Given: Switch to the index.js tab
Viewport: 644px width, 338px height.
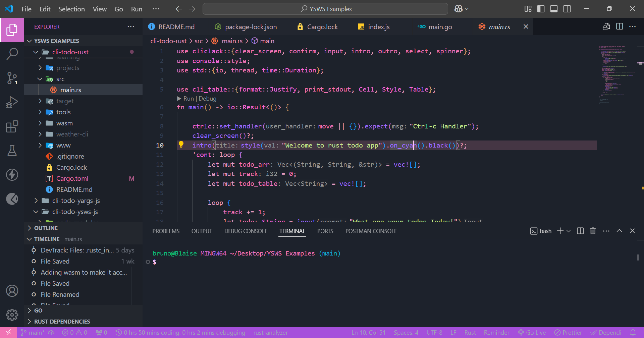Looking at the screenshot, I should tap(374, 27).
